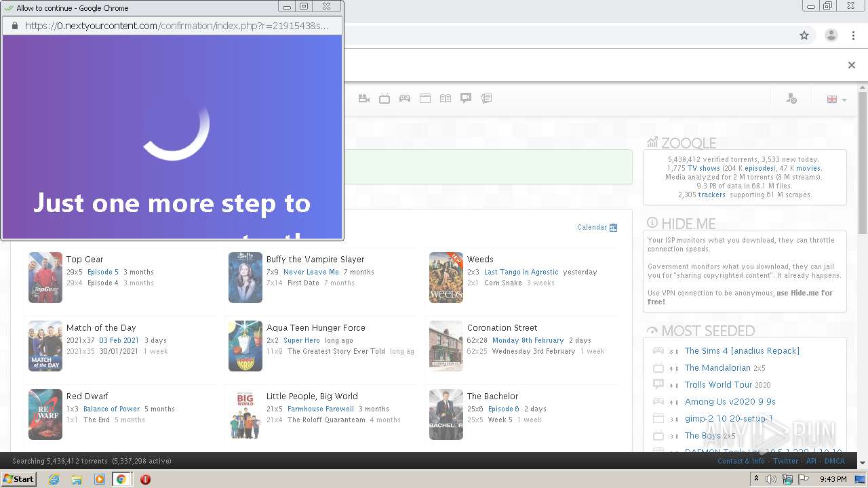Open the Games controller category icon

[405, 98]
